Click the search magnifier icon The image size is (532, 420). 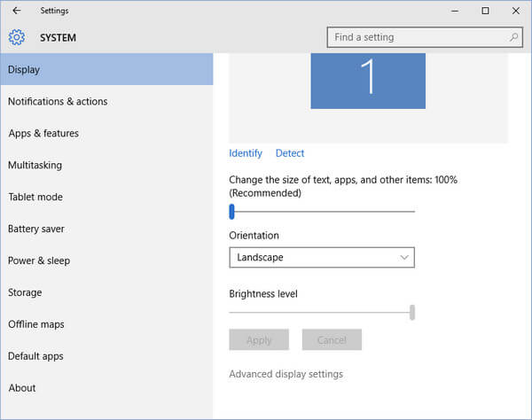point(513,37)
